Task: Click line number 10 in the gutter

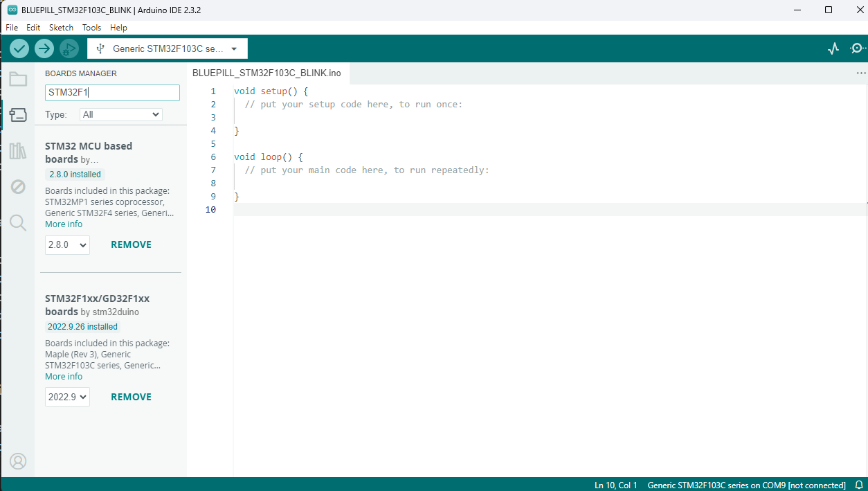Action: pyautogui.click(x=210, y=209)
